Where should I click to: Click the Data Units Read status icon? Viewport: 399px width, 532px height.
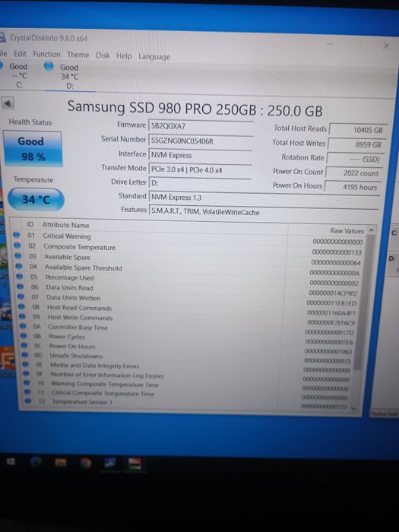point(21,287)
